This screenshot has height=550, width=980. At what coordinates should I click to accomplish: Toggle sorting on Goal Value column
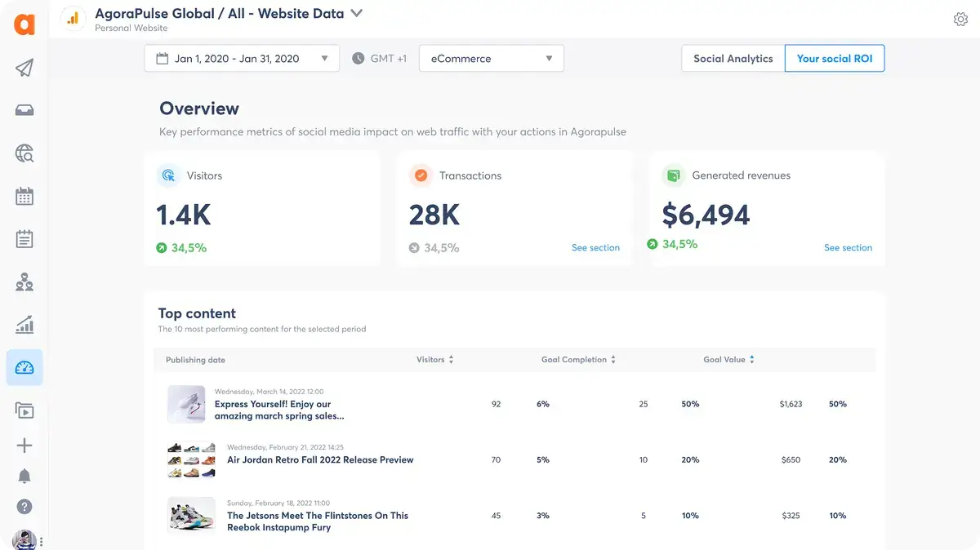(750, 359)
